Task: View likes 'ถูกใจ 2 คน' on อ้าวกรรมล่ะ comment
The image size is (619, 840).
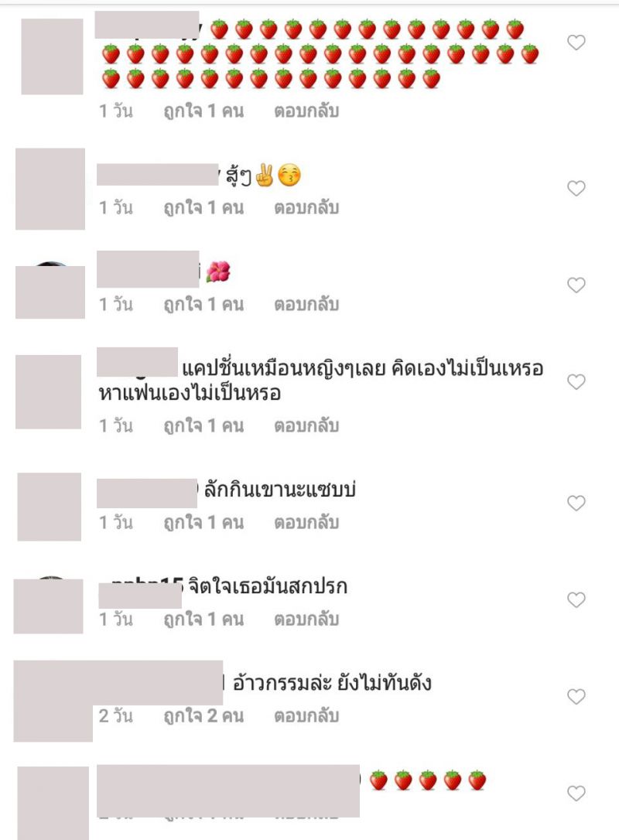Action: [203, 715]
